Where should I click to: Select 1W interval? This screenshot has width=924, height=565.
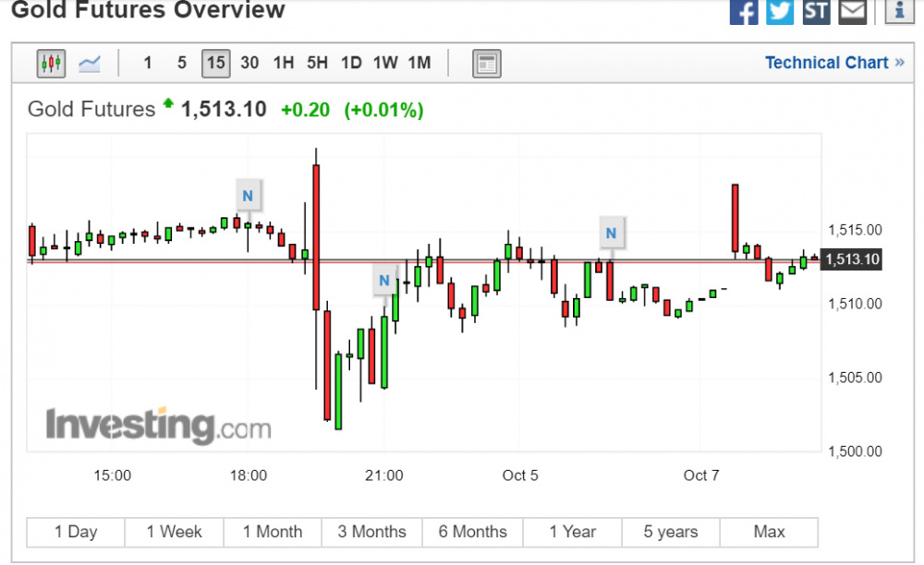click(385, 63)
